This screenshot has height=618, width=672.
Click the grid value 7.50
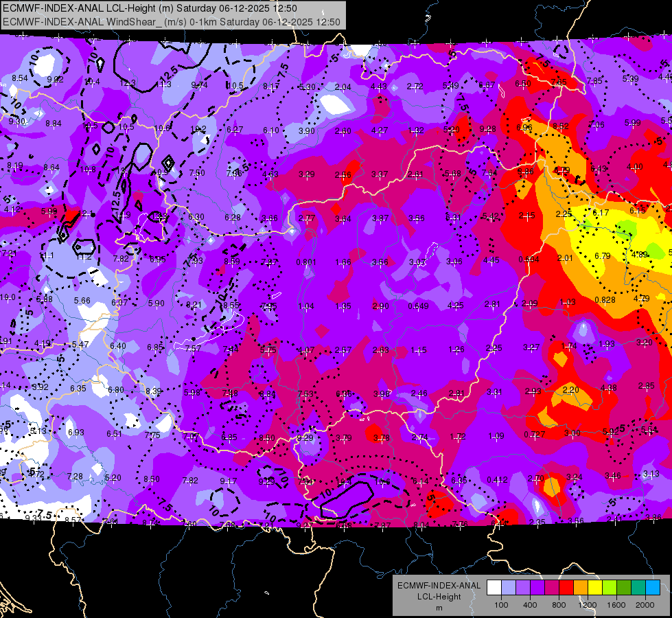(x=197, y=173)
